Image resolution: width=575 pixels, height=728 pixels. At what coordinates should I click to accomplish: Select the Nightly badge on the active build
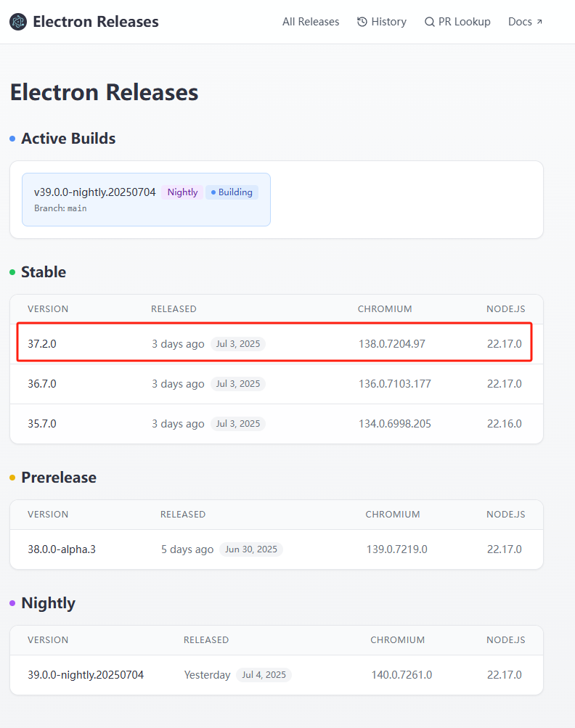(182, 192)
